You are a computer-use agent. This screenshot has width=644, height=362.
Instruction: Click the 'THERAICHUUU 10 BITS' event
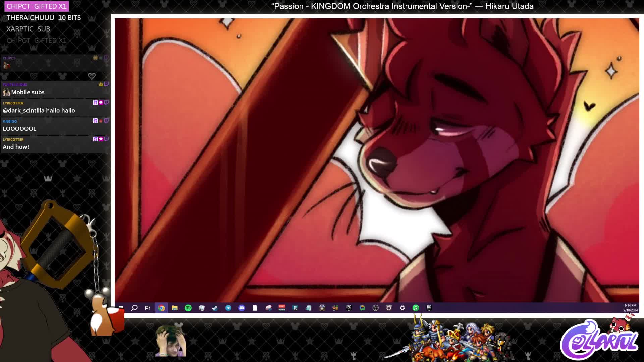tap(44, 18)
